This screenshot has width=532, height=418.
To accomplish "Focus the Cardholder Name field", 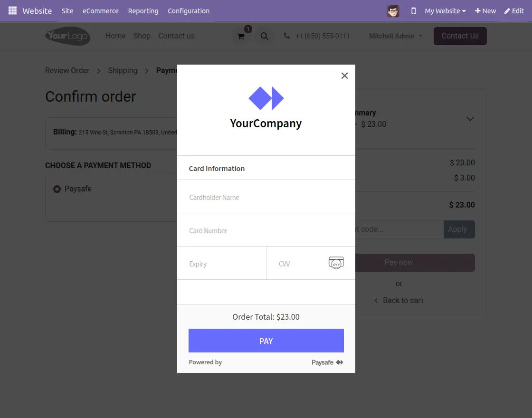I will (x=266, y=197).
